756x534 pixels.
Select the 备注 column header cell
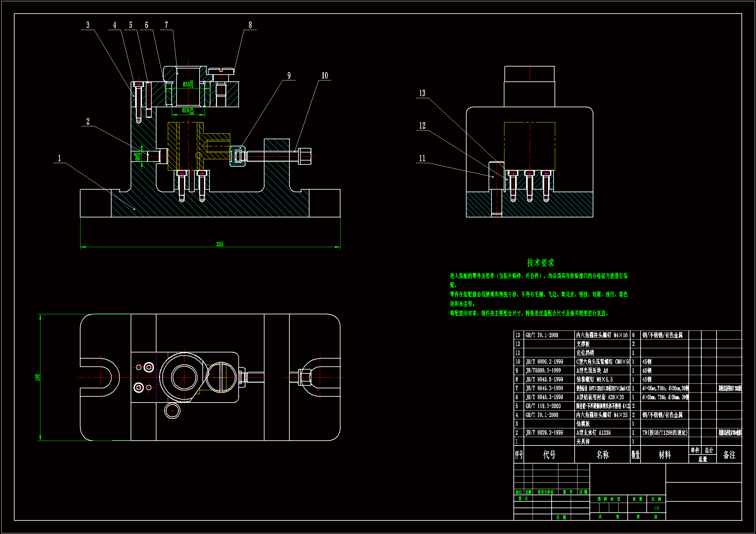(729, 455)
